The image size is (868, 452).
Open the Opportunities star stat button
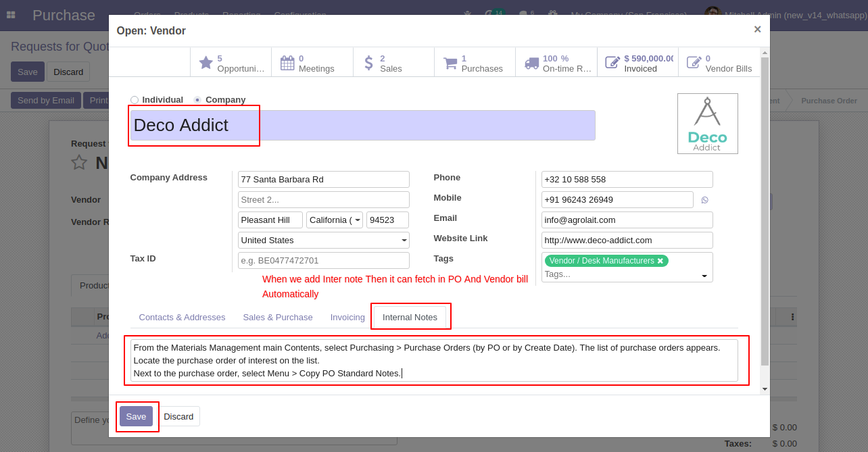[231, 63]
